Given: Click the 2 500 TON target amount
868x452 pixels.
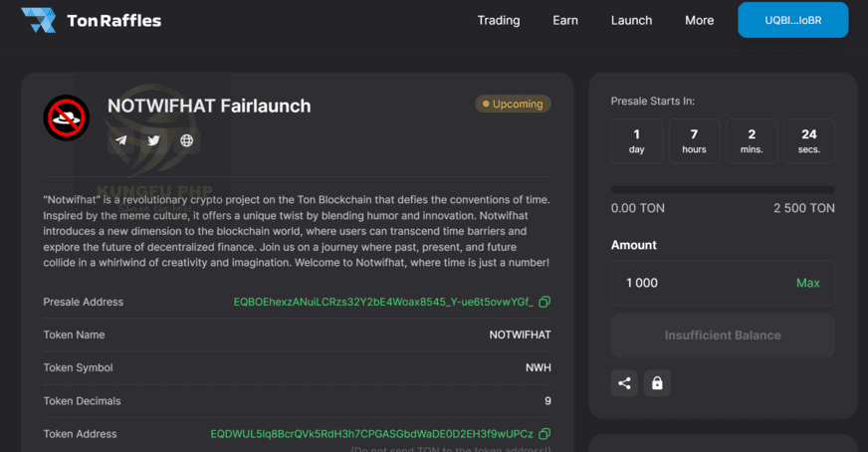Looking at the screenshot, I should [803, 208].
